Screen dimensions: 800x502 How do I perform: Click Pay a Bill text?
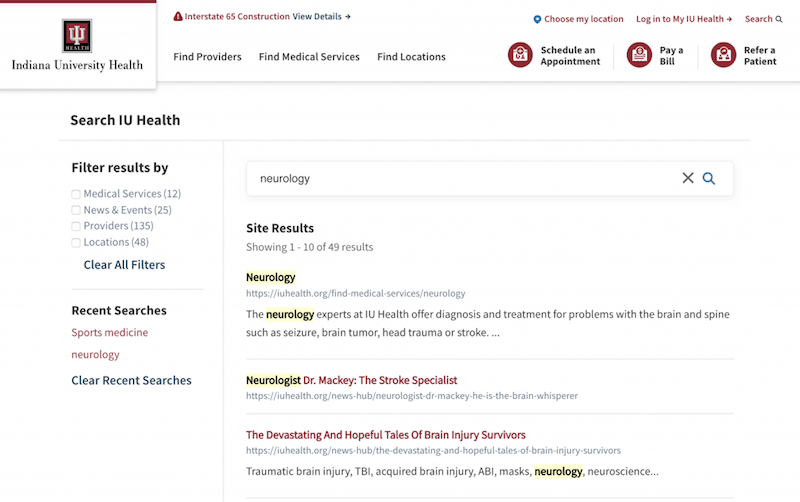(x=671, y=56)
